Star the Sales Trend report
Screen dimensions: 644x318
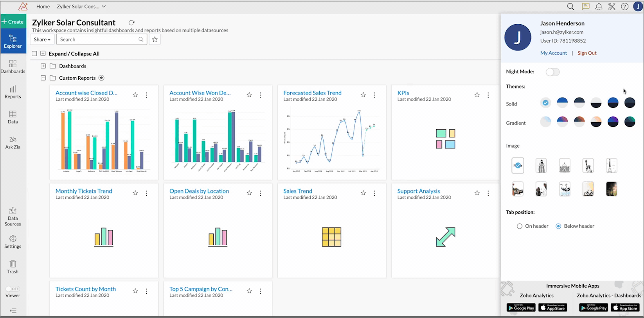click(363, 193)
